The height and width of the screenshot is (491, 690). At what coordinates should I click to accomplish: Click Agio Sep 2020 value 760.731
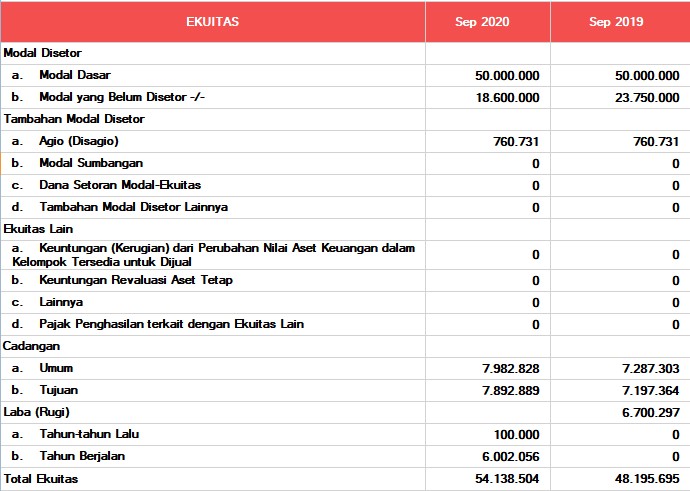coord(517,141)
